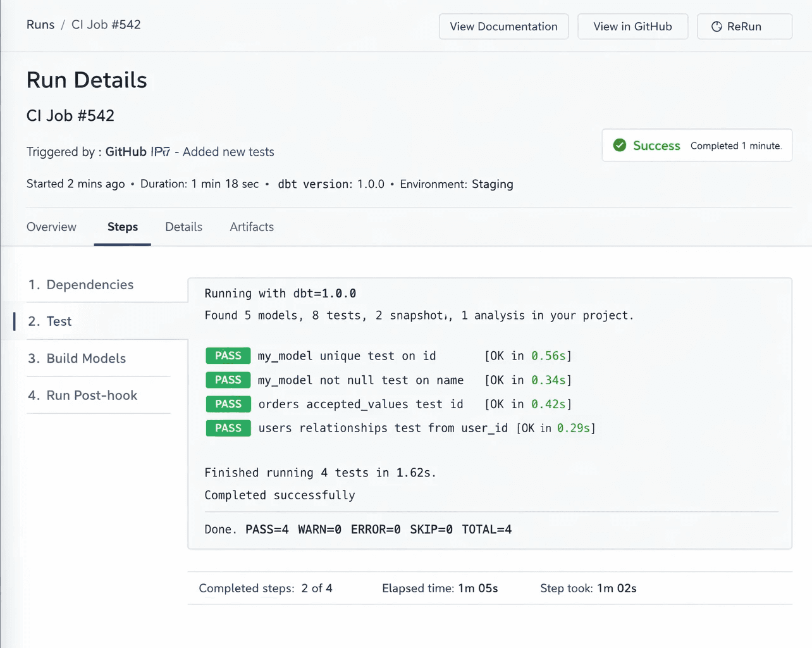The width and height of the screenshot is (812, 648).
Task: Click 'Completed steps: 2 of 4'
Action: [x=266, y=588]
